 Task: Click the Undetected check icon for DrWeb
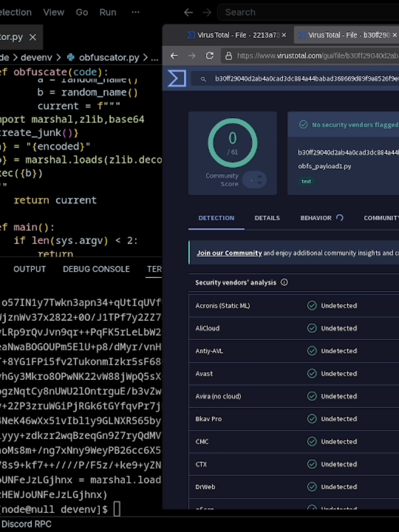pyautogui.click(x=312, y=487)
